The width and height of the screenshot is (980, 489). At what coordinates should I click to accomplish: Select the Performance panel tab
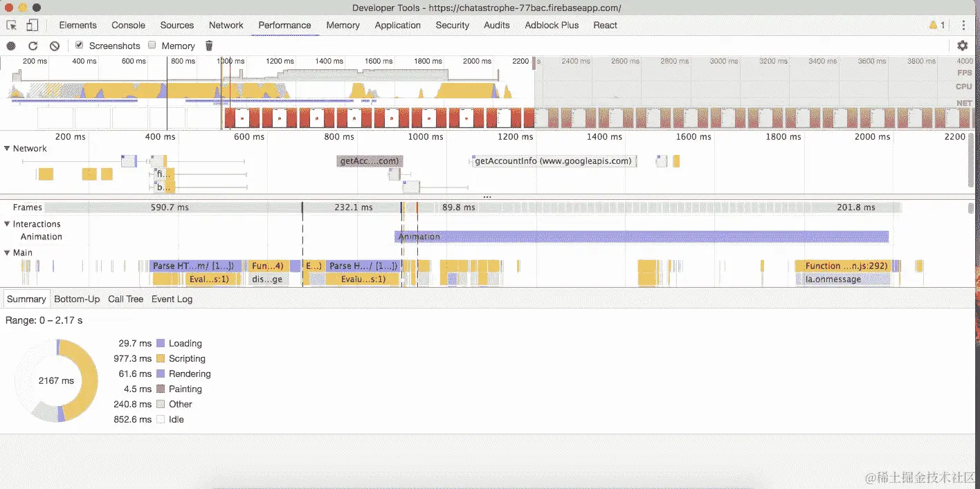point(284,25)
